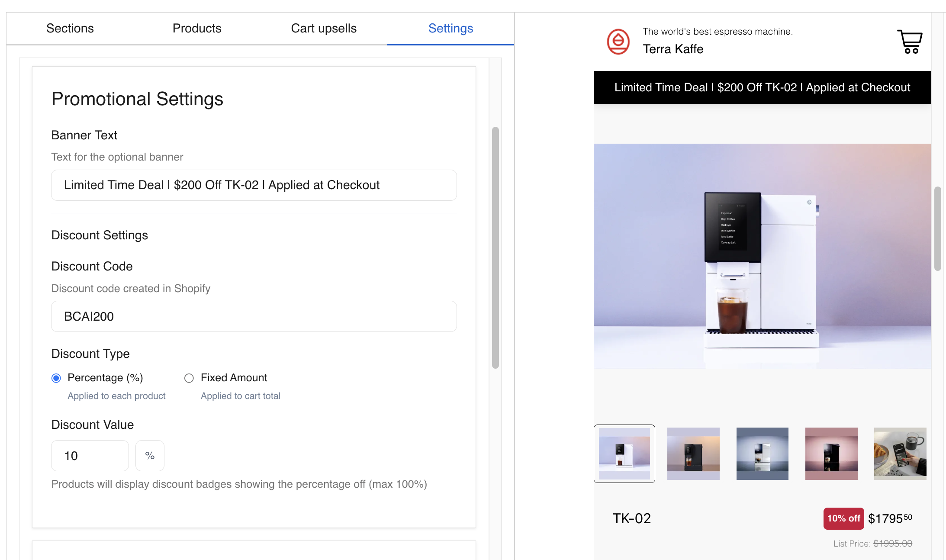The image size is (946, 560).
Task: Click the main espresso machine product image
Action: 762,256
